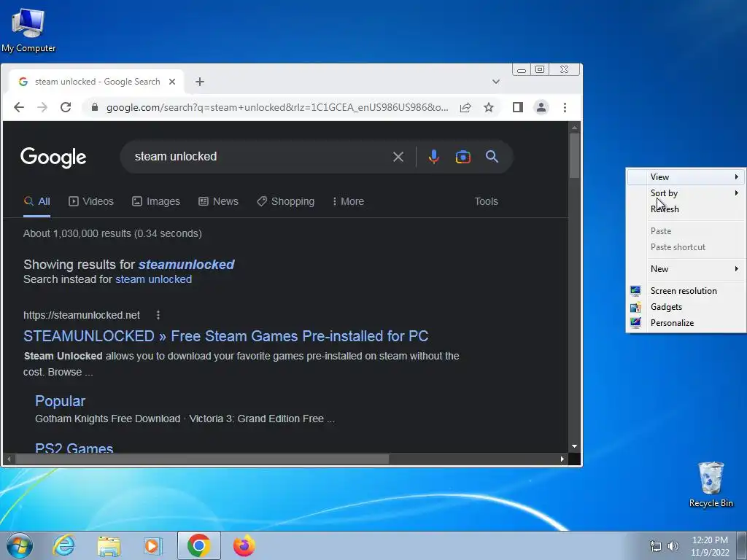Image resolution: width=747 pixels, height=560 pixels.
Task: Search by image camera icon
Action: pos(462,157)
